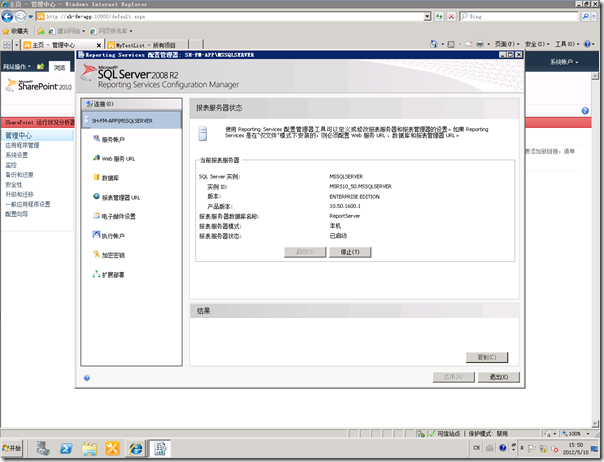Click the Bing search box
This screenshot has width=604, height=462.
pos(520,17)
